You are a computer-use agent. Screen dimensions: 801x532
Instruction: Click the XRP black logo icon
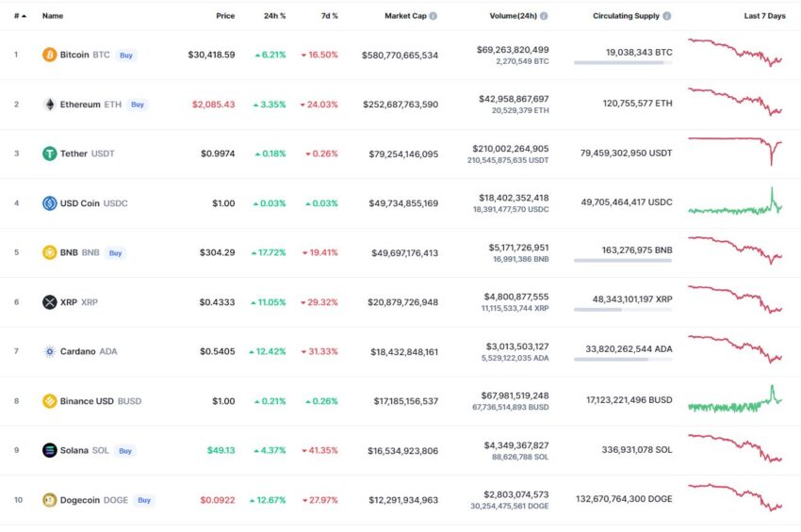50,302
